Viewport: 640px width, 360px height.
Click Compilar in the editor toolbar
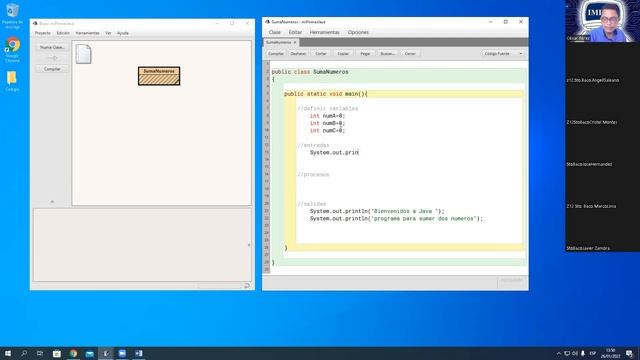click(x=276, y=53)
